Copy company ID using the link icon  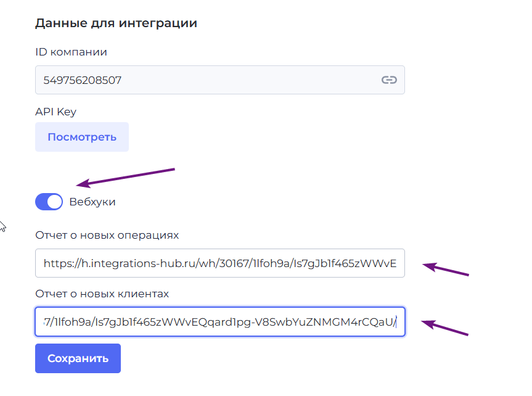click(389, 80)
